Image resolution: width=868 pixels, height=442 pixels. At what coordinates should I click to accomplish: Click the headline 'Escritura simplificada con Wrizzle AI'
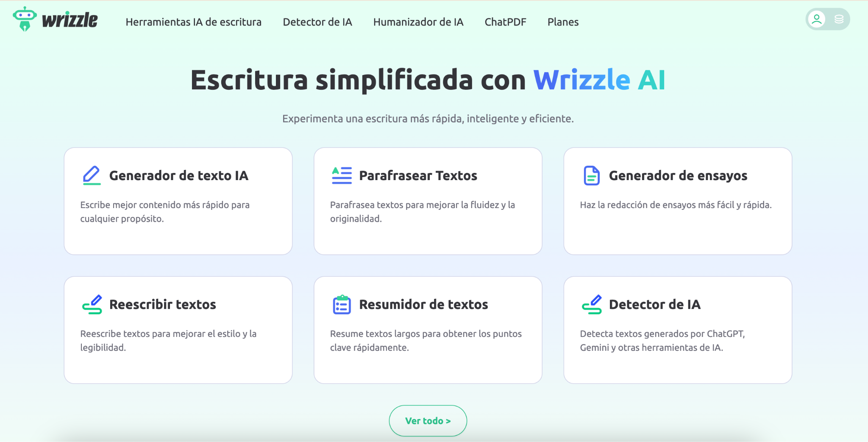(x=428, y=80)
